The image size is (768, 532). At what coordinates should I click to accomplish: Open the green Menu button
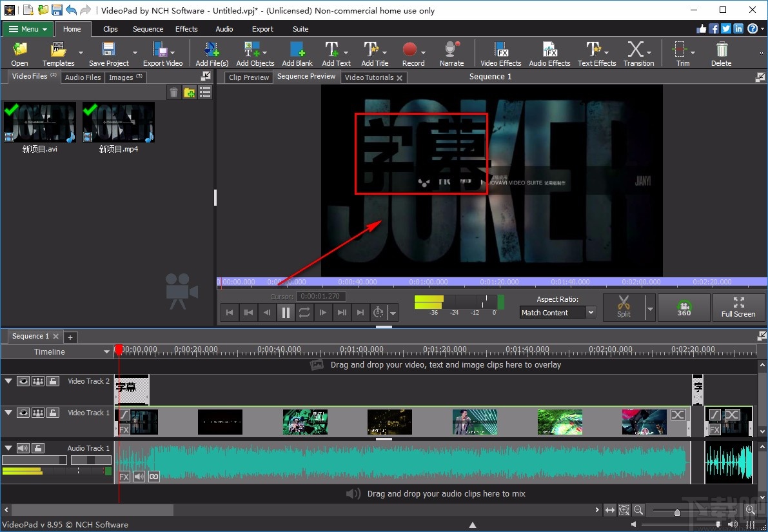click(28, 29)
